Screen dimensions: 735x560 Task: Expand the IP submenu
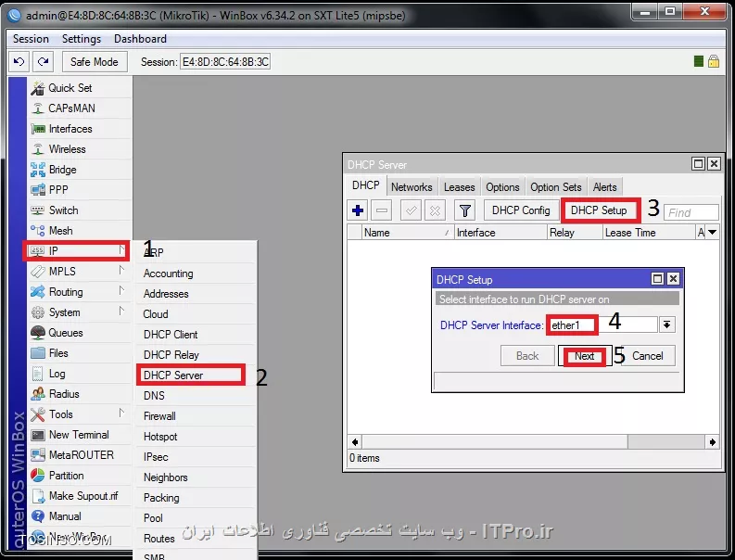pos(76,251)
